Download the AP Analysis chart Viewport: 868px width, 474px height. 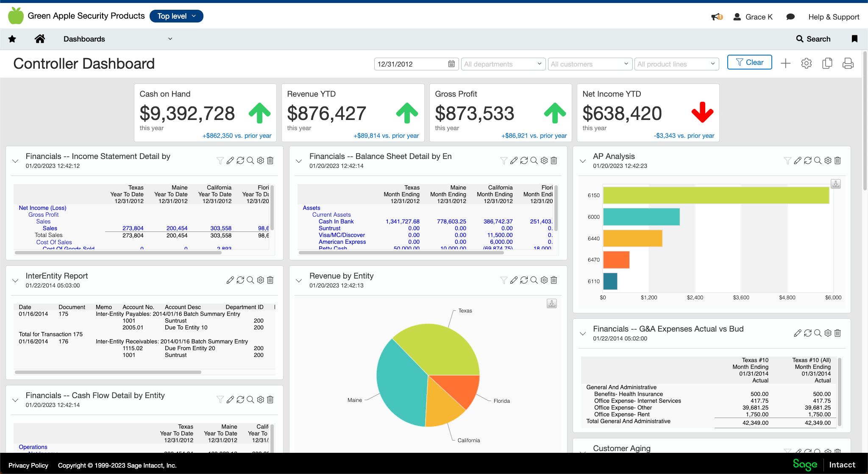835,184
